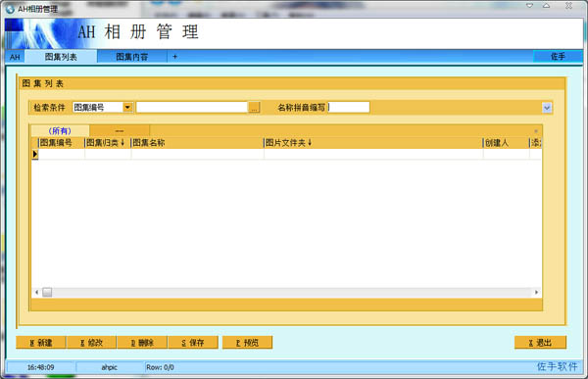The image size is (588, 379).
Task: Click the S 保存 button
Action: (193, 342)
